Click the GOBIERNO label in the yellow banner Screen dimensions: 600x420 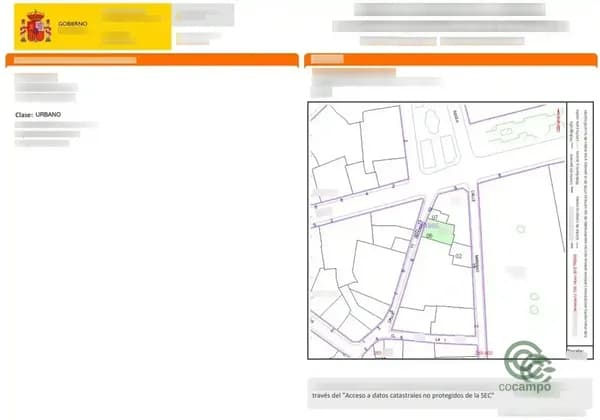coord(72,22)
